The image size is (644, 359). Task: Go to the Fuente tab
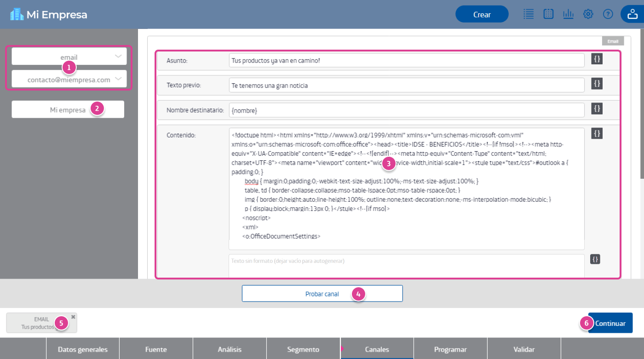pos(156,349)
